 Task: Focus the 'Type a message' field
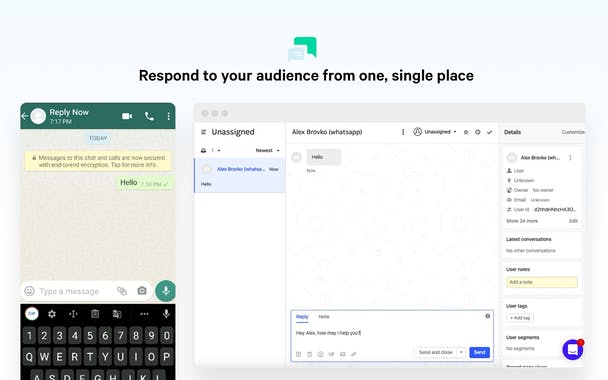tap(69, 291)
